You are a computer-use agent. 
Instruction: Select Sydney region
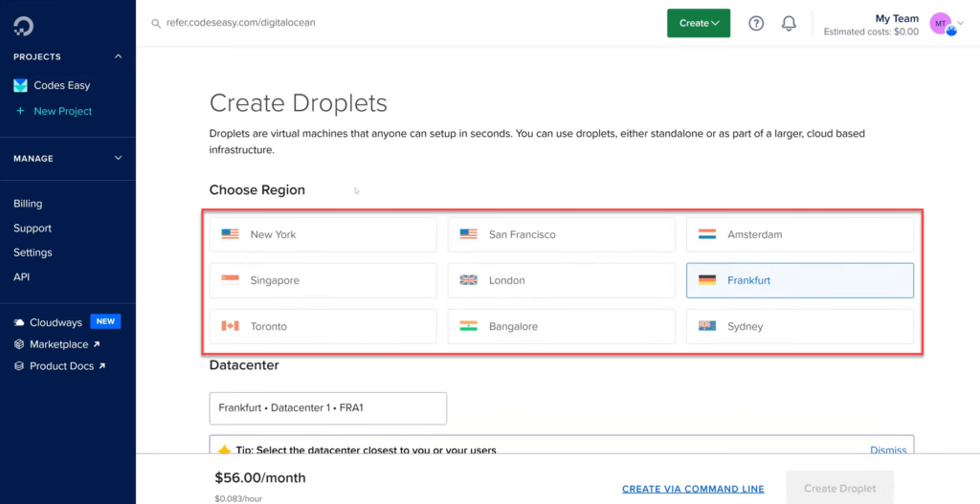point(800,326)
